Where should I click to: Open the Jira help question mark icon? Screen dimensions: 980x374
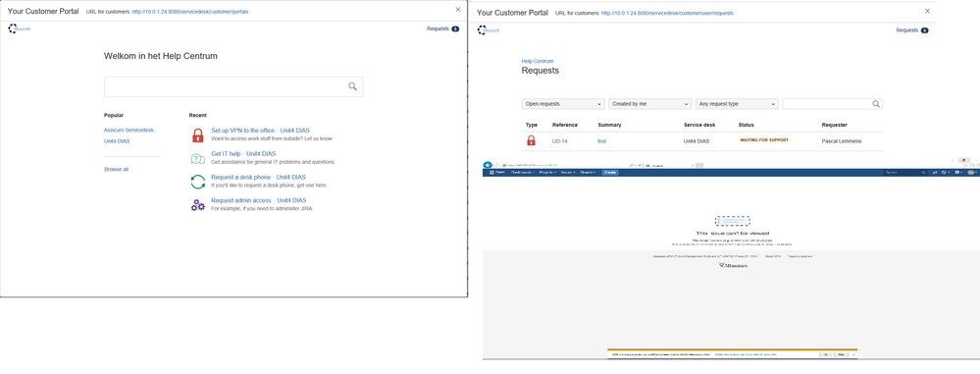pos(944,172)
